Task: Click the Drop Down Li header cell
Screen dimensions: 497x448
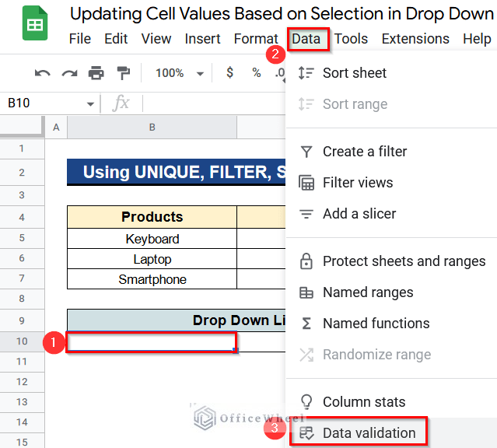Action: pos(177,320)
